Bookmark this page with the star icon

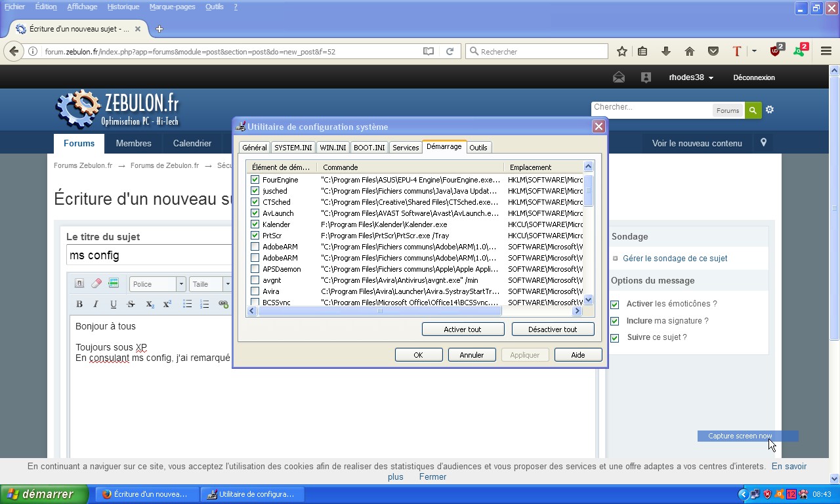click(x=622, y=51)
